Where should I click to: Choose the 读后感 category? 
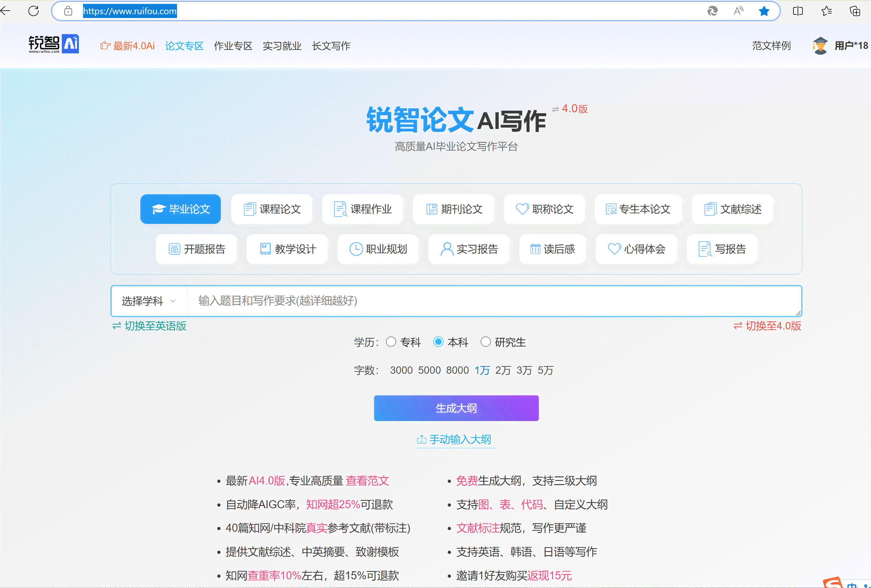(552, 249)
